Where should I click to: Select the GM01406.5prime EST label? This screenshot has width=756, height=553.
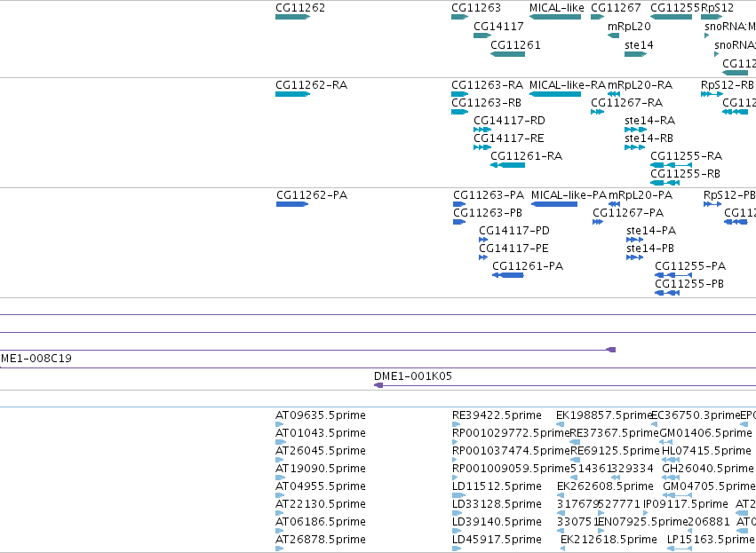tap(705, 433)
